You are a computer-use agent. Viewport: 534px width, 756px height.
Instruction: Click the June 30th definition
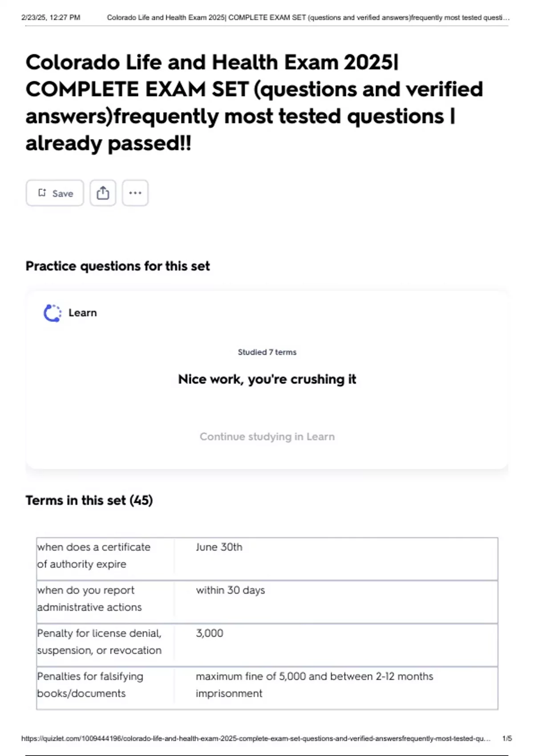(x=219, y=547)
